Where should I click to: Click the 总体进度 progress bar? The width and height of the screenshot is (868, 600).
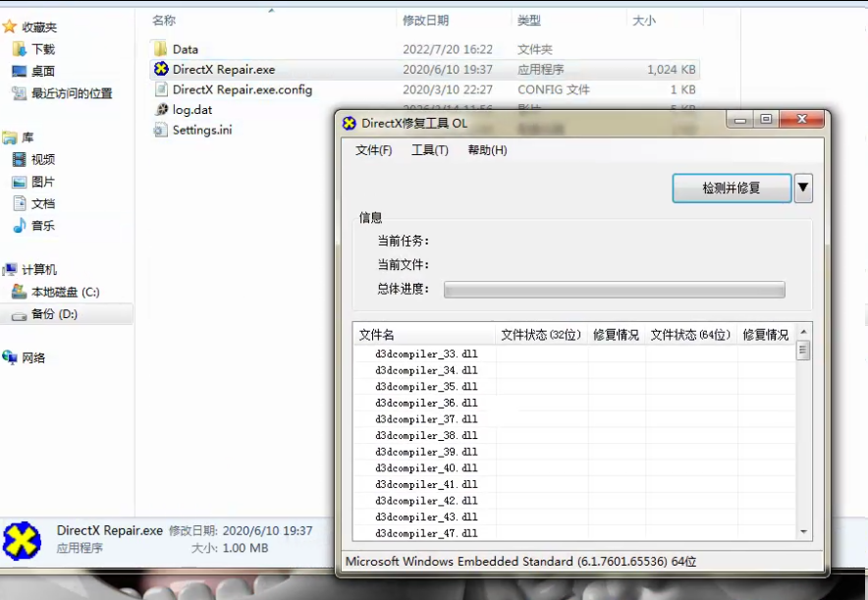[x=614, y=290]
